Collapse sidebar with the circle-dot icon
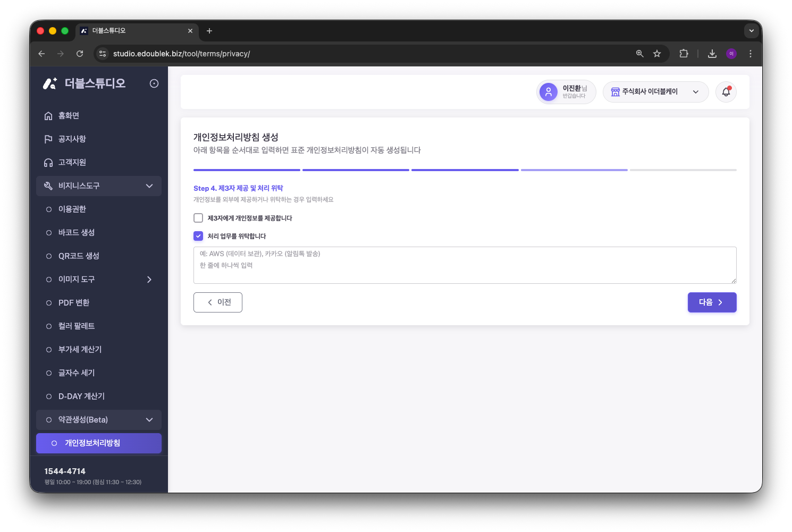Image resolution: width=792 pixels, height=532 pixels. (154, 83)
